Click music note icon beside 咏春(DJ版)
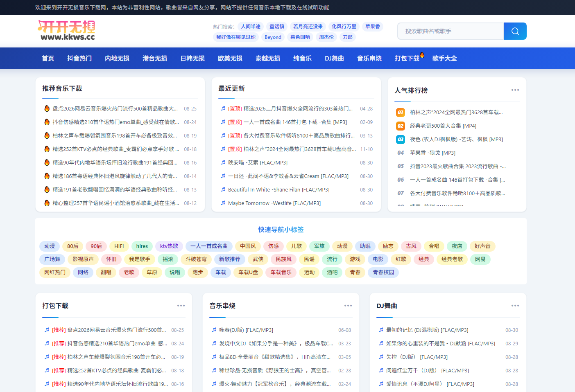 click(x=214, y=330)
